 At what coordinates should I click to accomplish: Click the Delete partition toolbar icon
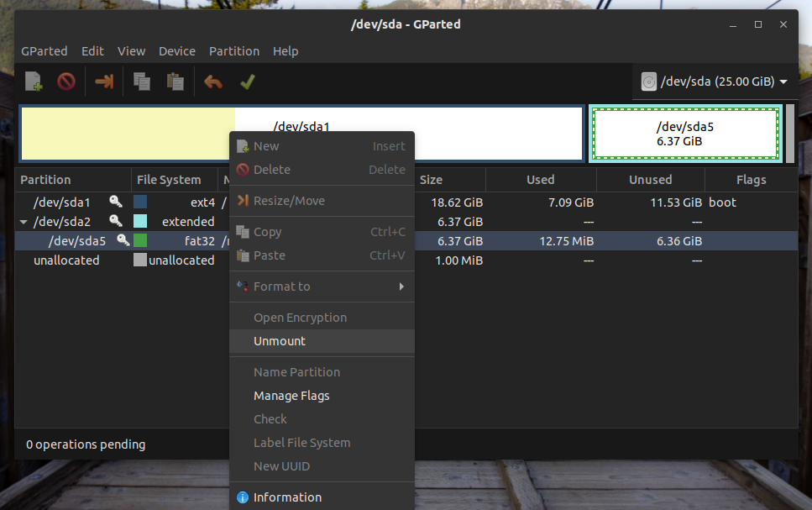(x=66, y=81)
